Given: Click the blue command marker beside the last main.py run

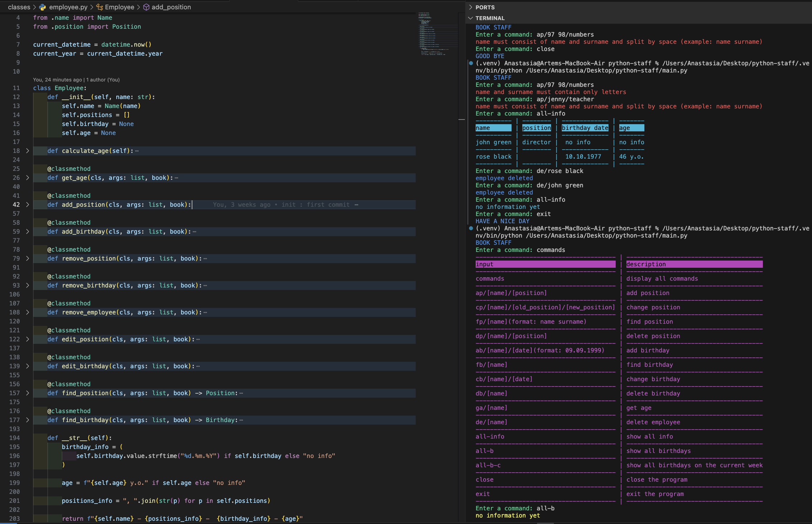Looking at the screenshot, I should point(471,228).
